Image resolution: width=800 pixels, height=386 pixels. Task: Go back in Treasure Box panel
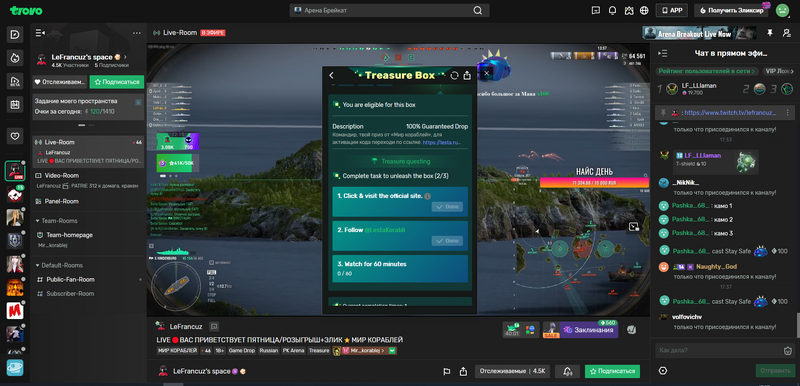pyautogui.click(x=331, y=75)
